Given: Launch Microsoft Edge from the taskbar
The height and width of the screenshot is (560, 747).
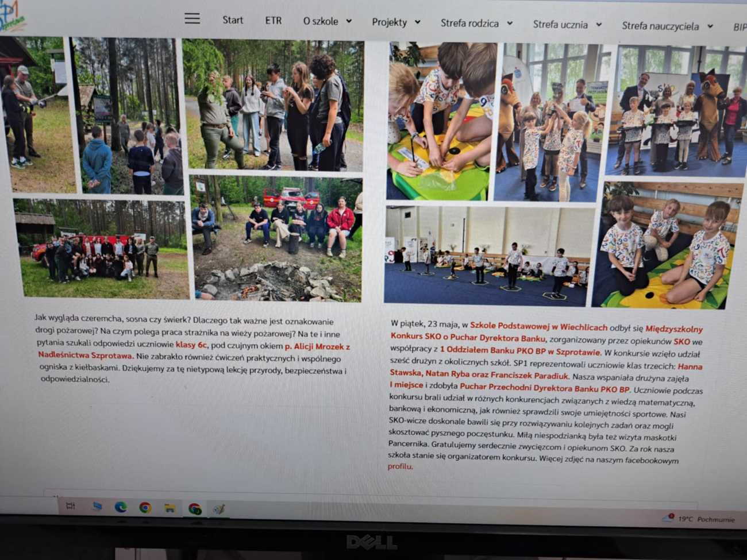Looking at the screenshot, I should coord(121,507).
